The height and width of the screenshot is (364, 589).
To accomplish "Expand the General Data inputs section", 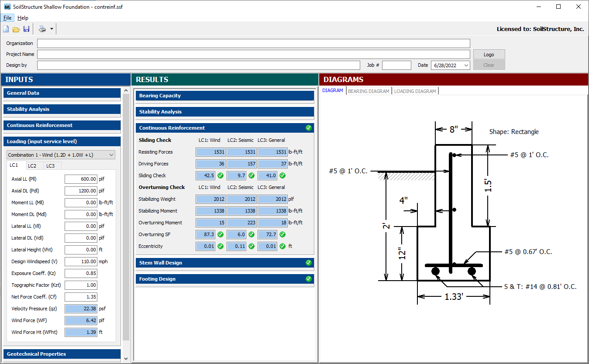I will [62, 93].
